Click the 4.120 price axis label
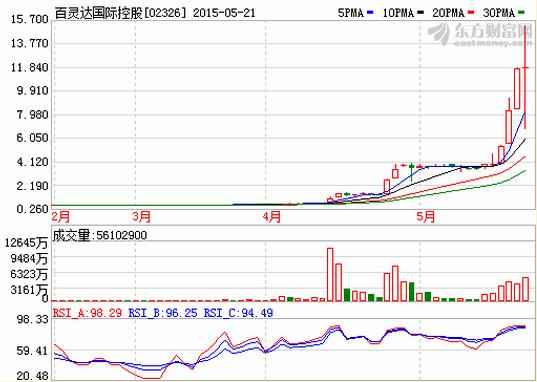 [x=33, y=162]
